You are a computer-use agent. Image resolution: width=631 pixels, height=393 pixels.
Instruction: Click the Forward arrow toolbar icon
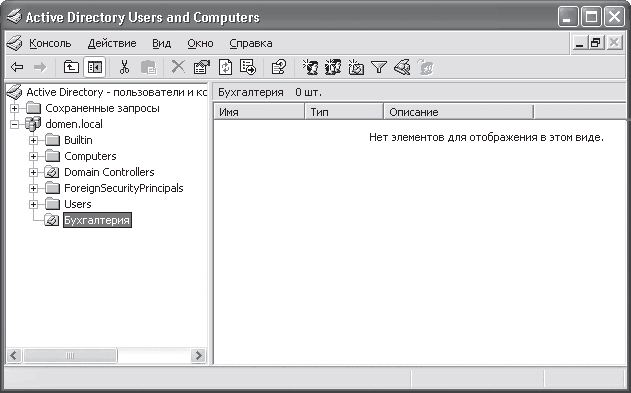pyautogui.click(x=40, y=67)
